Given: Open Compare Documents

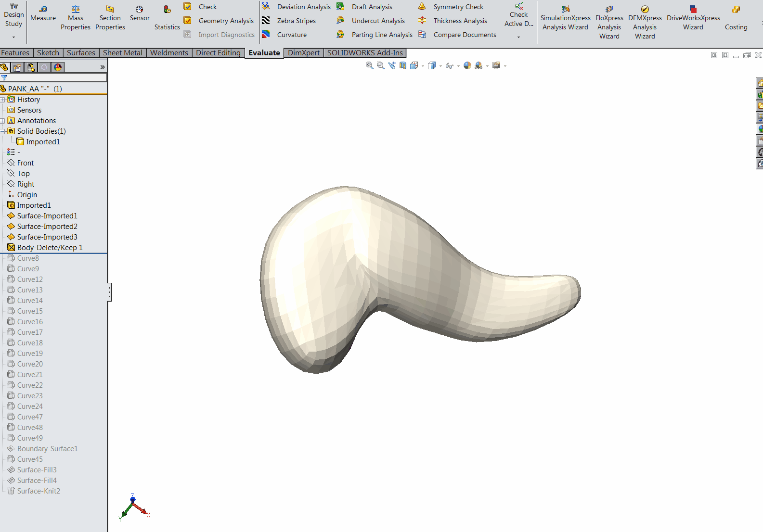Looking at the screenshot, I should (x=457, y=35).
